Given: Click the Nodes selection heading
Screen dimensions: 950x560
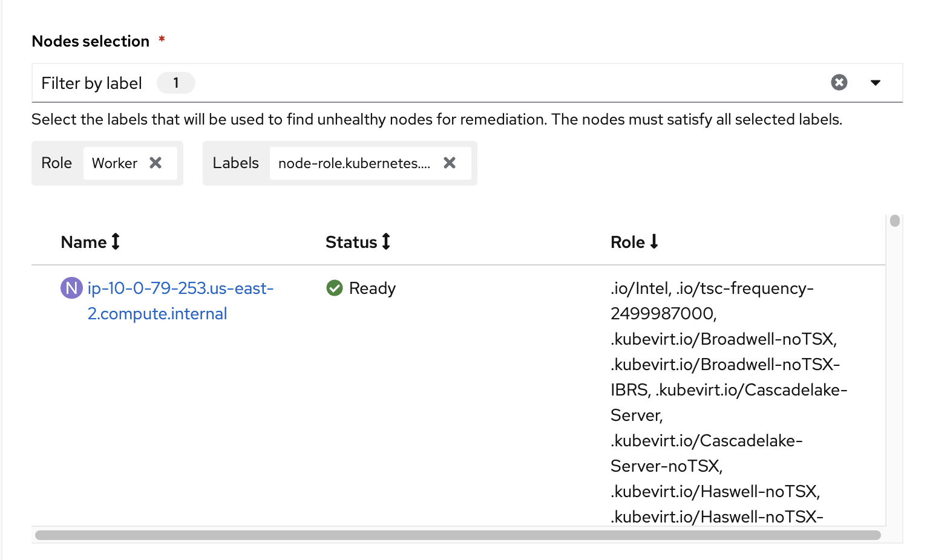Looking at the screenshot, I should pos(91,41).
